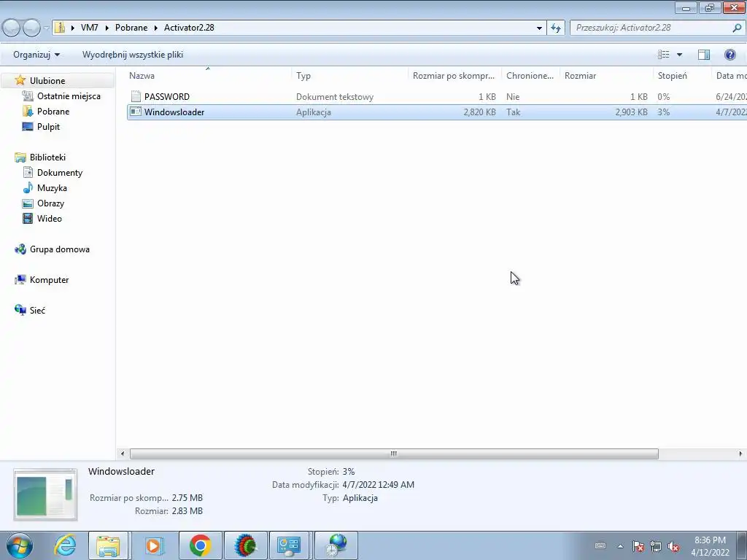Show hidden tray icons with the arrow
This screenshot has width=747, height=560.
point(620,546)
